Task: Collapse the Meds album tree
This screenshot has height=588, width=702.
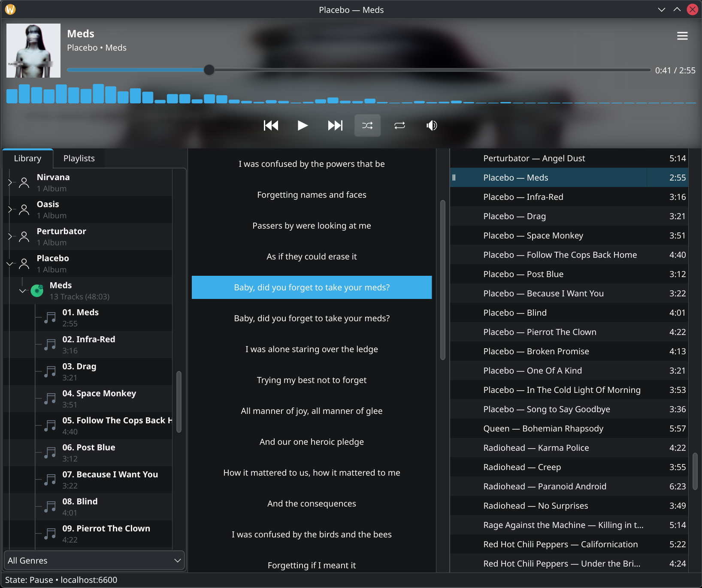Action: (x=23, y=290)
